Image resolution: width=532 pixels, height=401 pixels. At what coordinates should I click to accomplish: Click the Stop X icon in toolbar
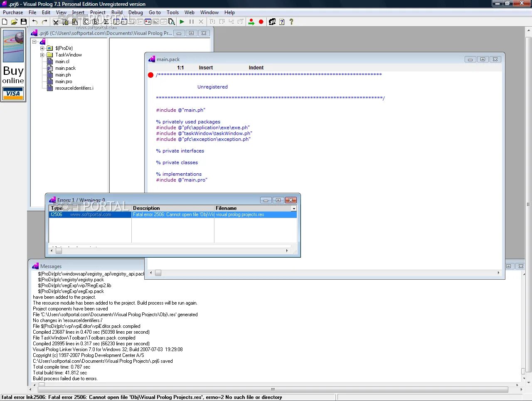201,22
